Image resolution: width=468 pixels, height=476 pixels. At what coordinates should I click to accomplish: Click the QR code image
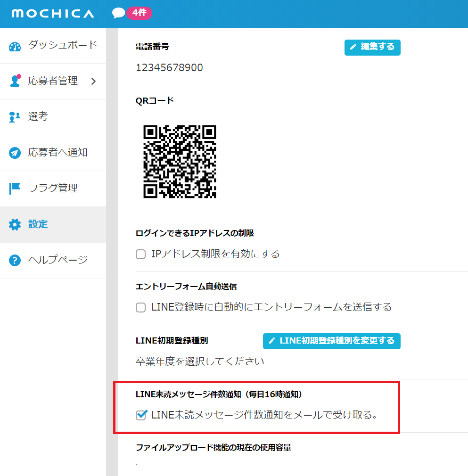(x=180, y=161)
